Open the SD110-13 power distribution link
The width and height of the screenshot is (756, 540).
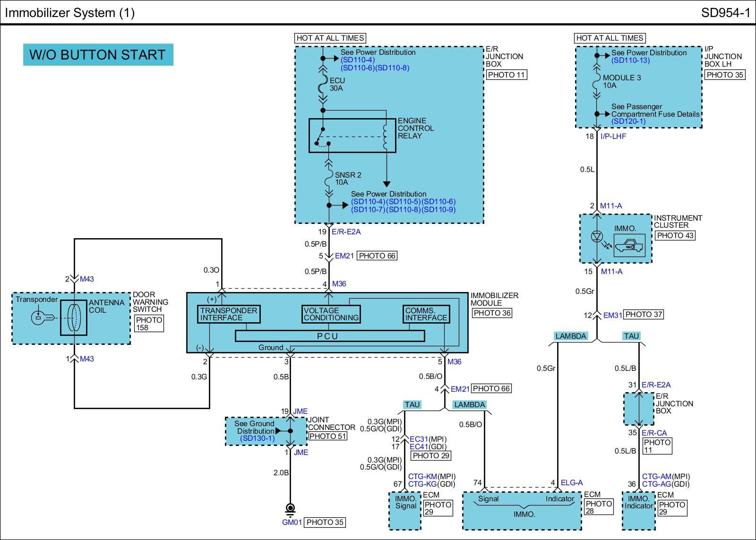click(630, 60)
